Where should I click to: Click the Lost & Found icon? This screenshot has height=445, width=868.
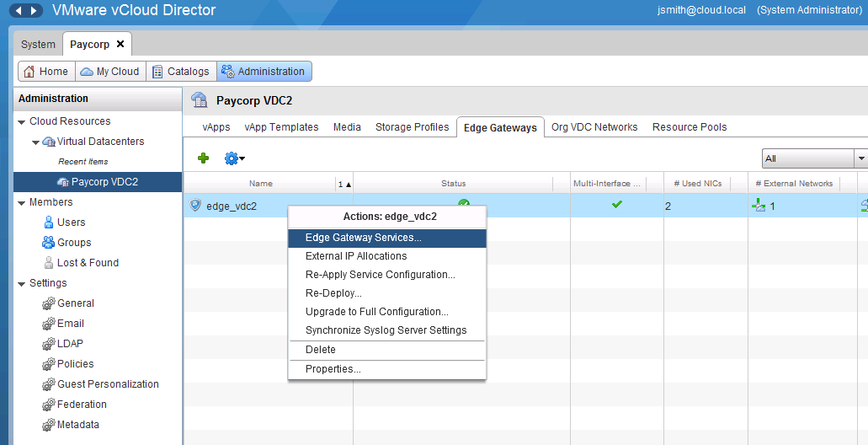click(49, 263)
